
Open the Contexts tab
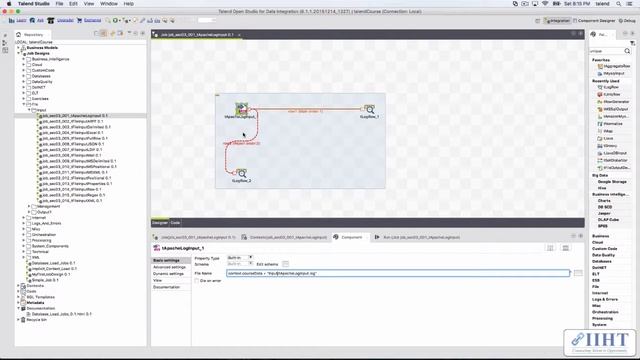[284, 237]
